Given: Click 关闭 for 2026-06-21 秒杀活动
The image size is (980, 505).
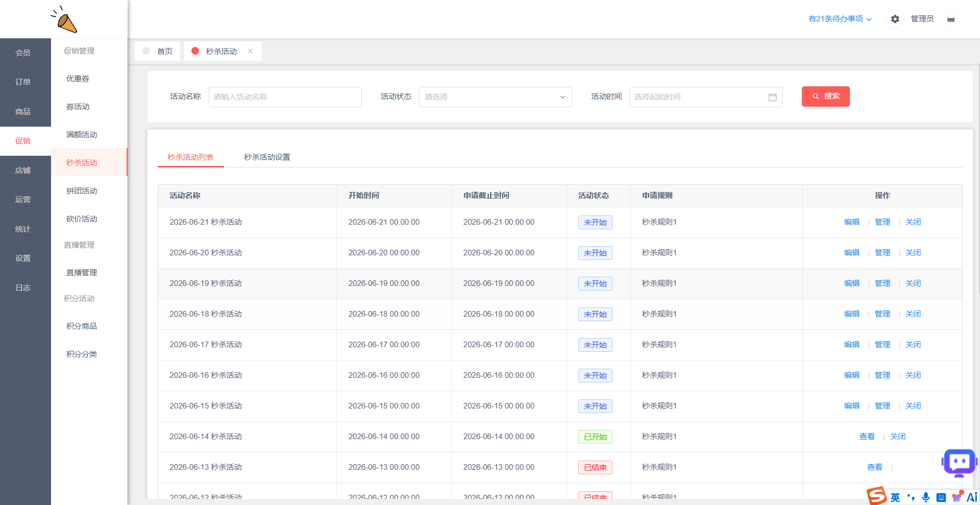Looking at the screenshot, I should coord(913,222).
